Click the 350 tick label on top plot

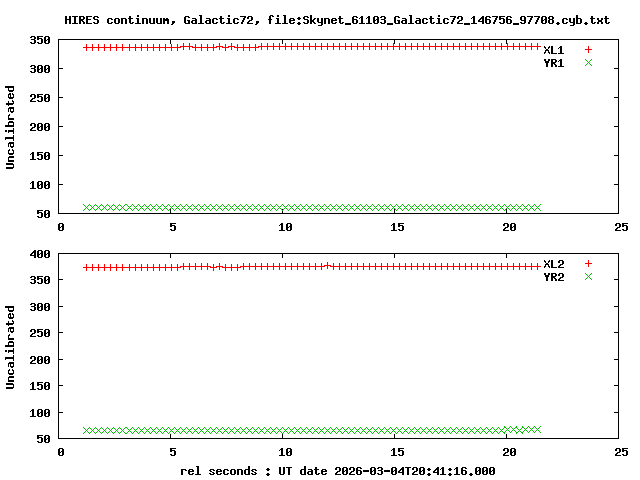pyautogui.click(x=40, y=40)
